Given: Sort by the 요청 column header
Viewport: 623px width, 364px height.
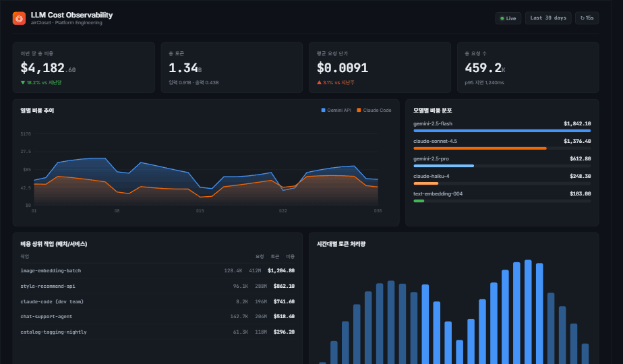Looking at the screenshot, I should click(x=260, y=256).
